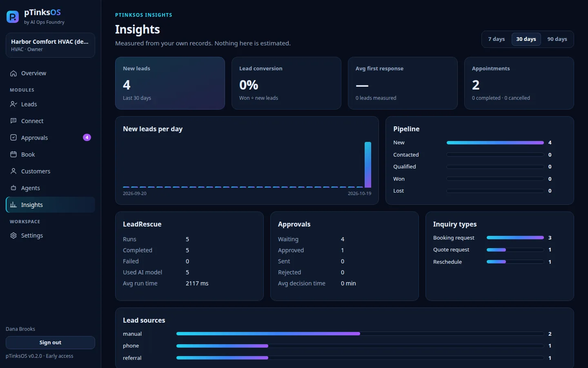Click the pTinksOS v0.2.0 version text
Image resolution: width=588 pixels, height=368 pixels.
click(x=40, y=356)
